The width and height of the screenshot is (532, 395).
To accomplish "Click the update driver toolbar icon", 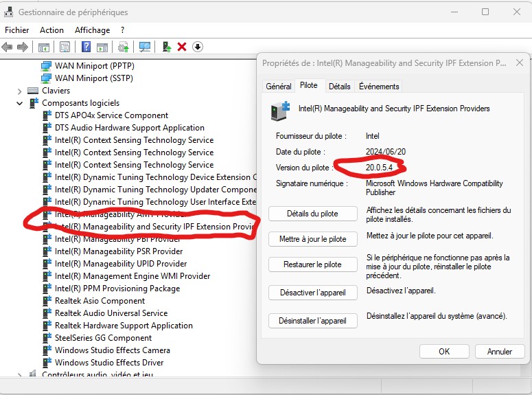I will [124, 47].
